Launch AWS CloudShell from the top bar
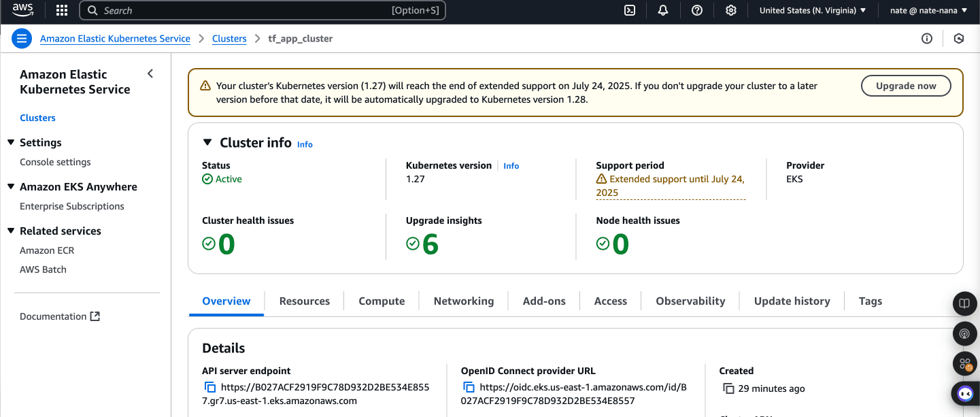This screenshot has width=980, height=417. (629, 10)
